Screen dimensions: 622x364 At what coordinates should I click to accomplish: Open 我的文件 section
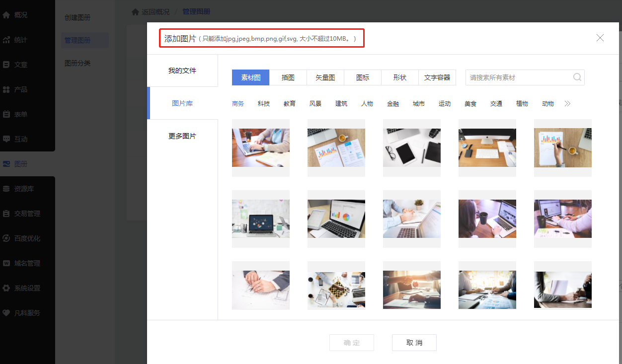[182, 71]
